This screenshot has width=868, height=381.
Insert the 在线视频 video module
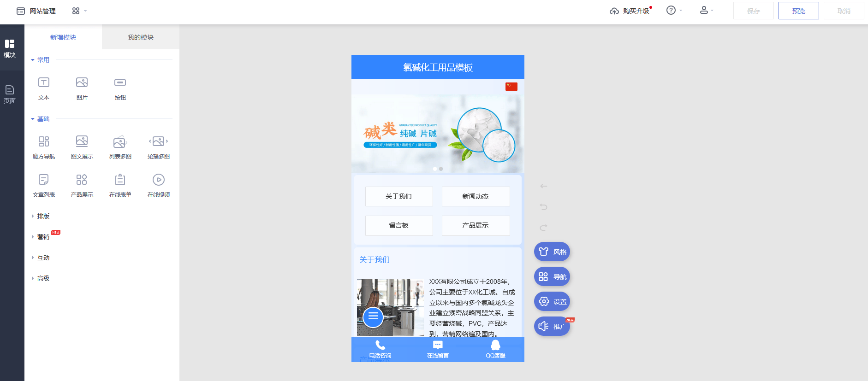click(x=158, y=186)
